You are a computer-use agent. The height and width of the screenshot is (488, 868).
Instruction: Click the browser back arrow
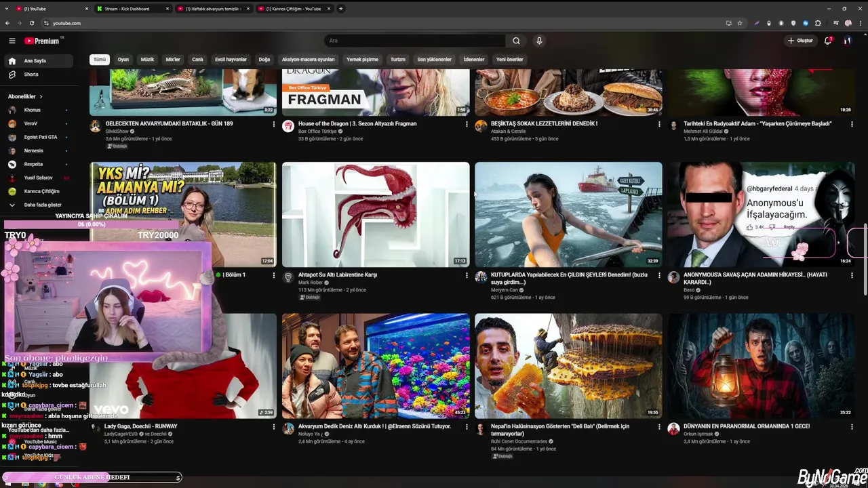pyautogui.click(x=7, y=23)
